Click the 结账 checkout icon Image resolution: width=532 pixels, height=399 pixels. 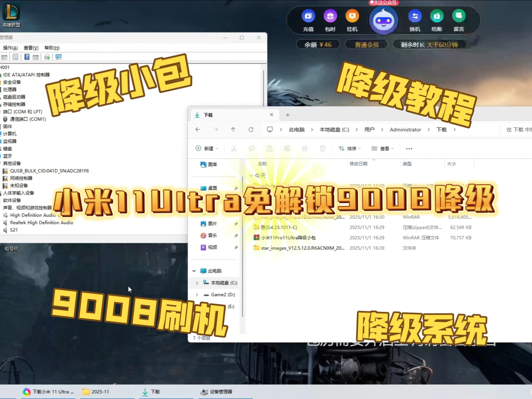[437, 16]
